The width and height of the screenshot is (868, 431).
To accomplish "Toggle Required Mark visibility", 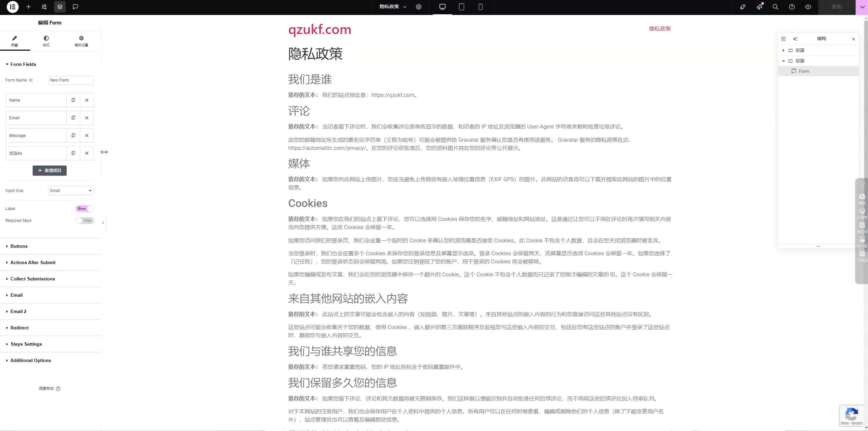I will pos(84,221).
